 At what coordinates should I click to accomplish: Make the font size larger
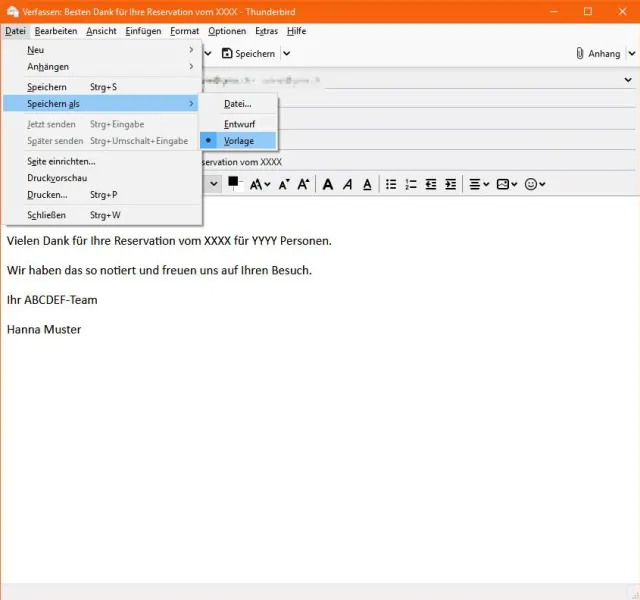coord(302,185)
